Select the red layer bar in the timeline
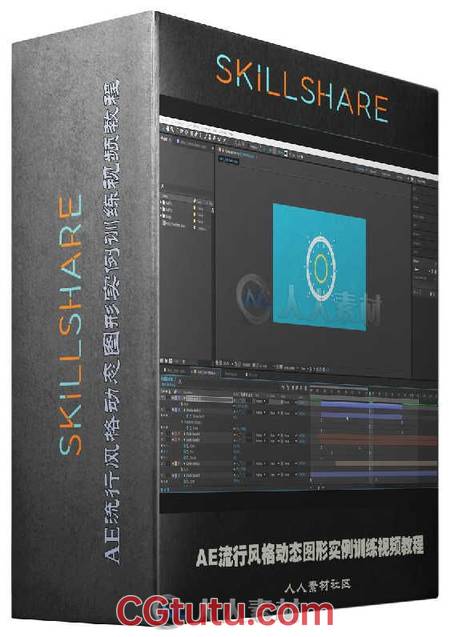The image size is (450, 637). (x=378, y=440)
